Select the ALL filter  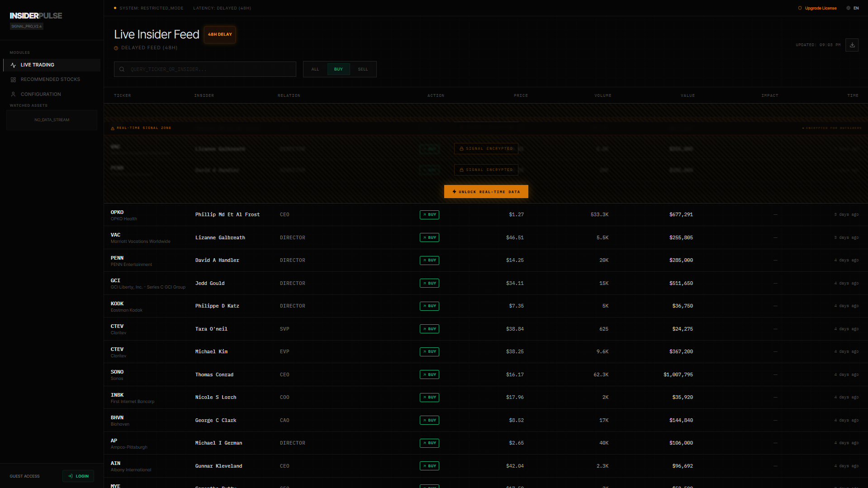click(x=315, y=69)
